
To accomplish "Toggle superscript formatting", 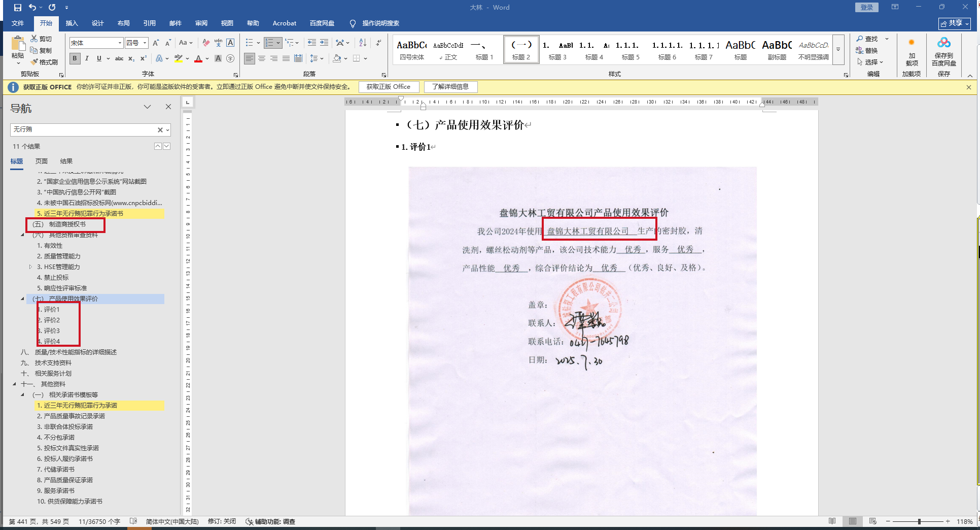I will point(144,58).
